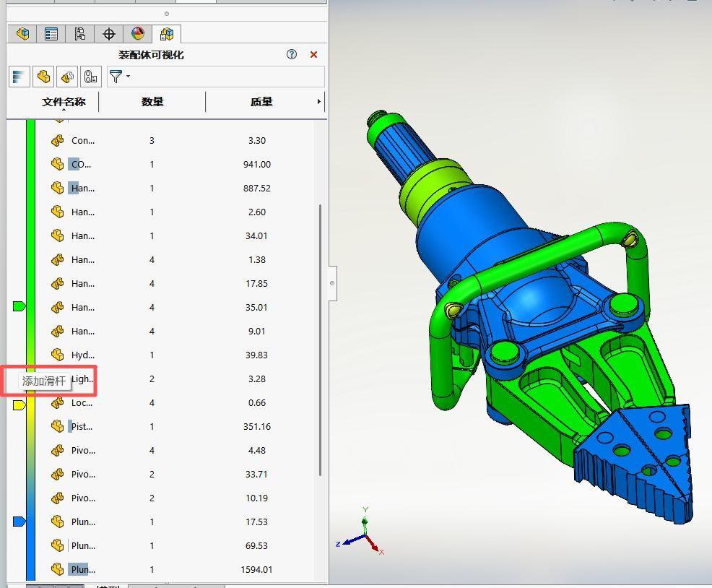Click icon in Plun... row with mass 69.53
The width and height of the screenshot is (712, 588).
tap(57, 545)
